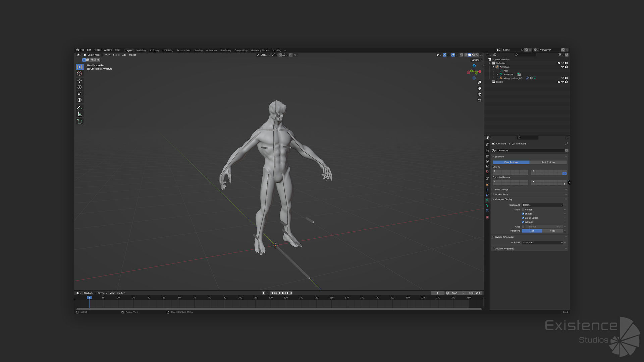Enable the Names checkbox under Viewport Display

(523, 209)
